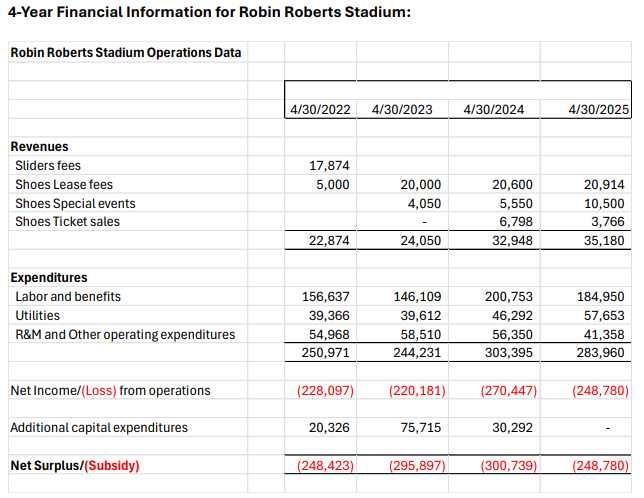Viewport: 644px width, 498px height.
Task: Click the Utilities value 39,612
Action: point(421,316)
